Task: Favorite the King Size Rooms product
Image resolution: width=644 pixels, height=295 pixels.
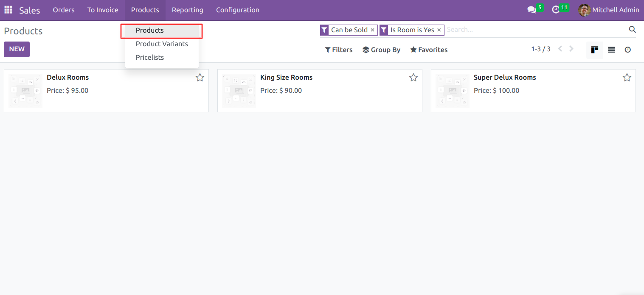Action: (x=413, y=78)
